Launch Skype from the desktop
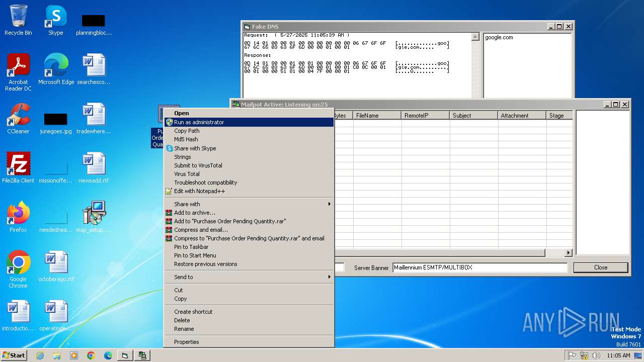The width and height of the screenshot is (644, 362). (x=55, y=20)
